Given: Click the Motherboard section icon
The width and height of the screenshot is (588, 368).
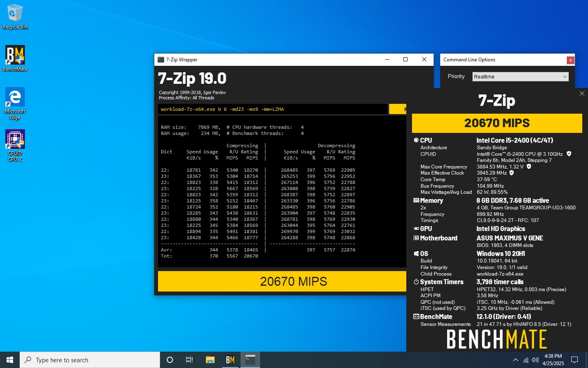Looking at the screenshot, I should click(416, 238).
